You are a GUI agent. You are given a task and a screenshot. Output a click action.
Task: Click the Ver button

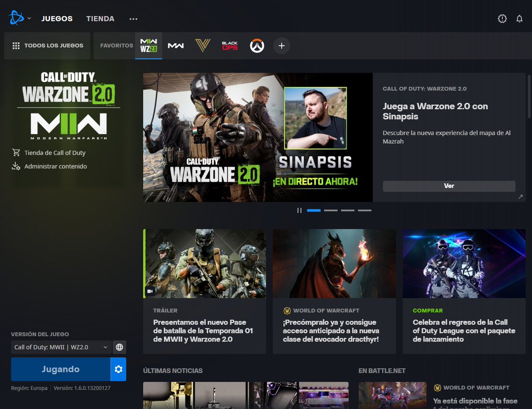(449, 186)
